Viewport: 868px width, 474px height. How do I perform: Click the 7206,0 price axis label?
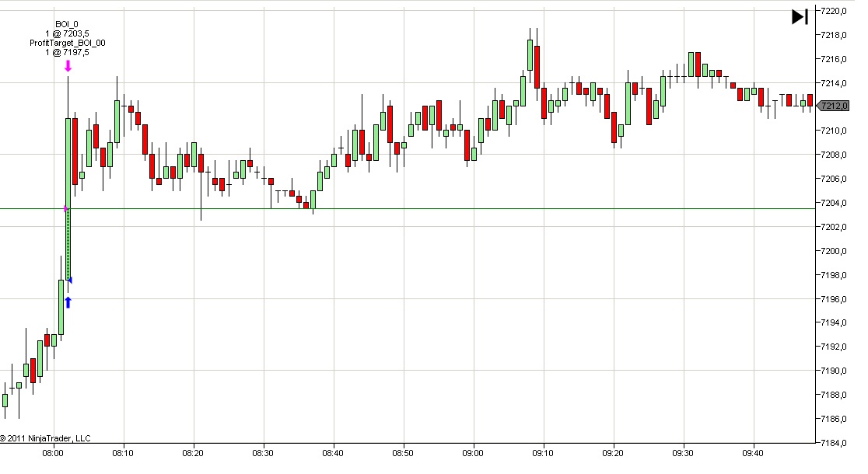(x=834, y=179)
